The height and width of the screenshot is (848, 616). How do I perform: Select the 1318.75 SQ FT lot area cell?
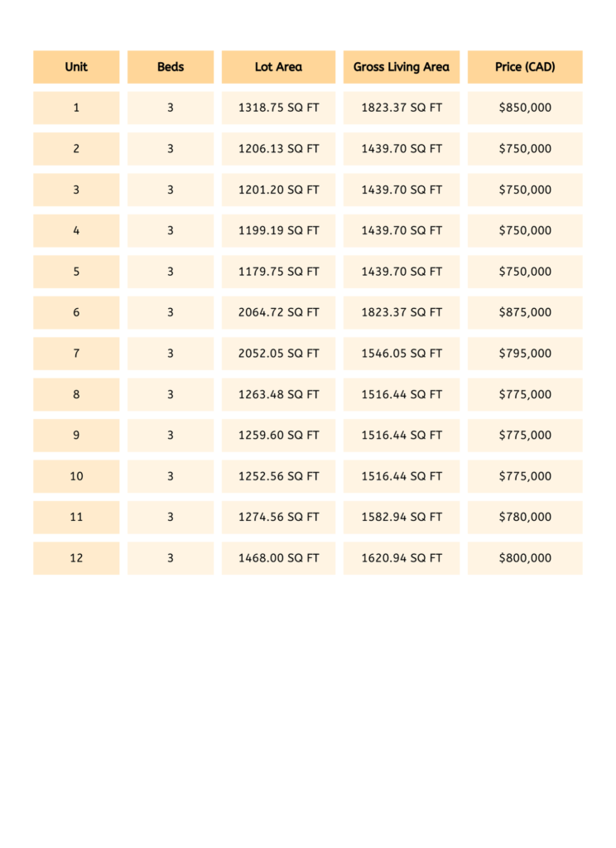278,108
